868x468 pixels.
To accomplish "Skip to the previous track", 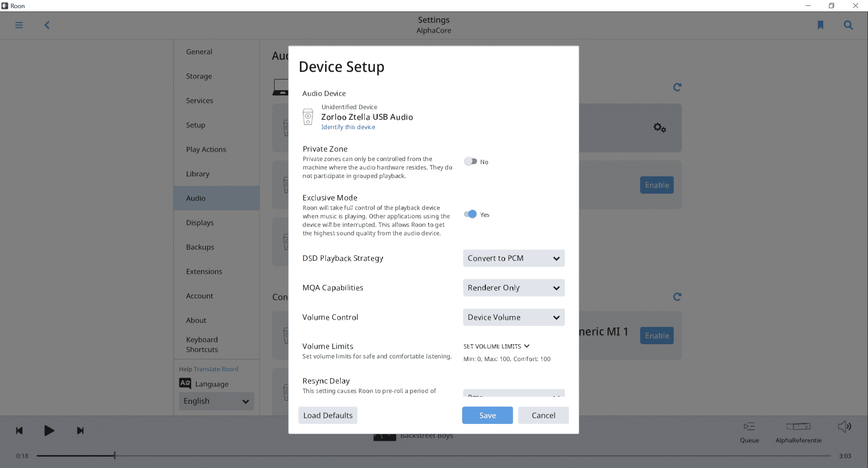I will (19, 431).
